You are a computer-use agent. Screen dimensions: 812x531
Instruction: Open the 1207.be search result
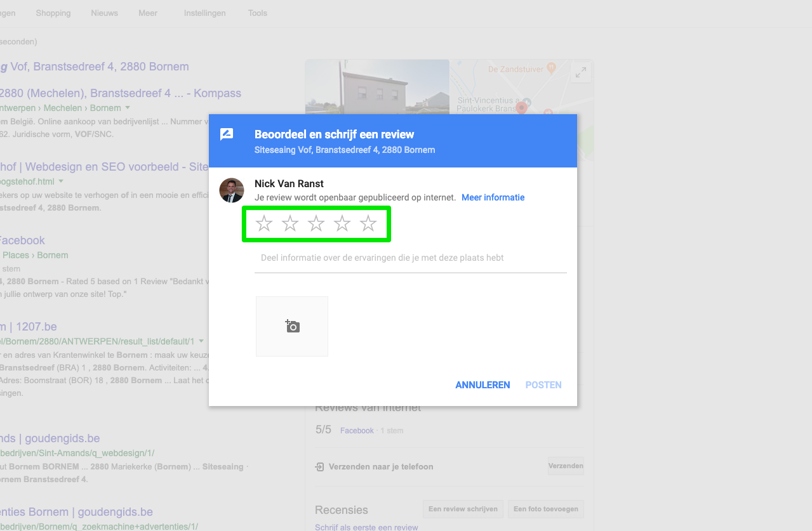(x=29, y=327)
